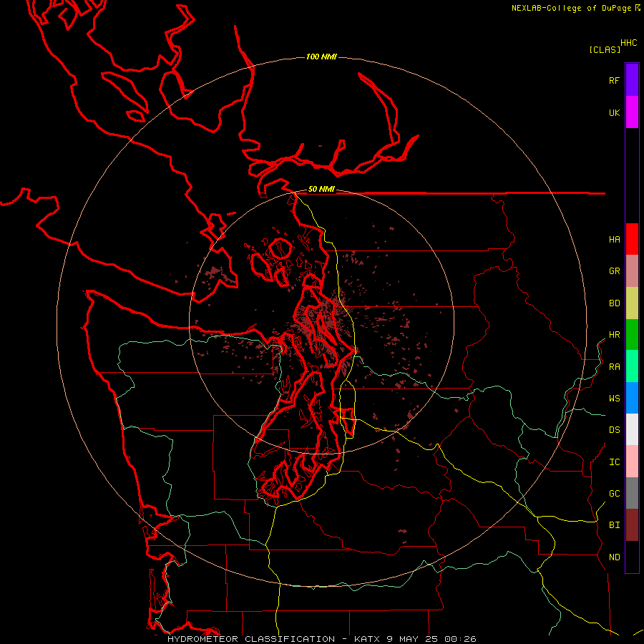Click the IC pink legend color swatch
Image resolution: width=644 pixels, height=644 pixels.
(632, 462)
